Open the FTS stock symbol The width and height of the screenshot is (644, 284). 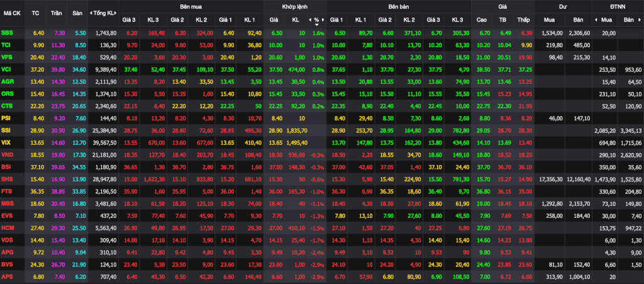[6, 191]
